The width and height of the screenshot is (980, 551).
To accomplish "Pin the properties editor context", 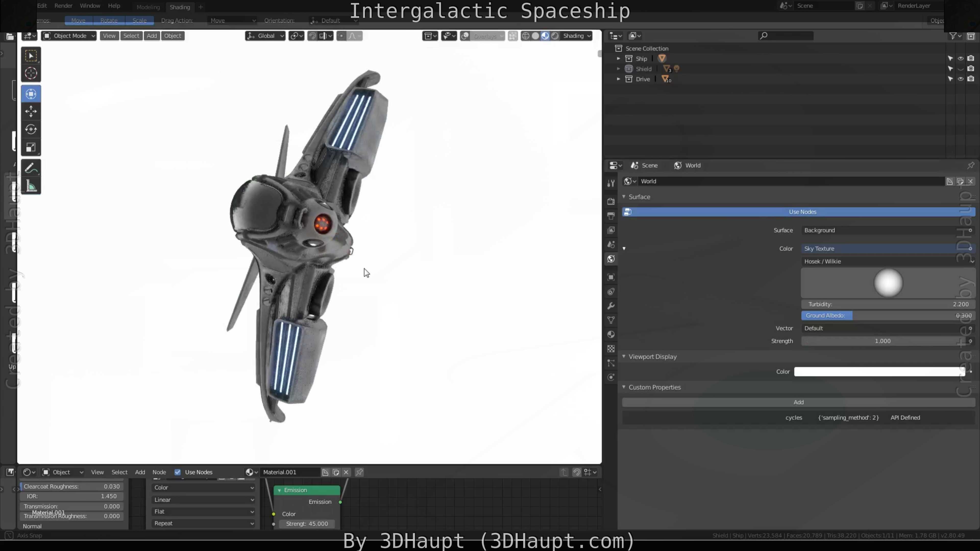I will coord(971,165).
